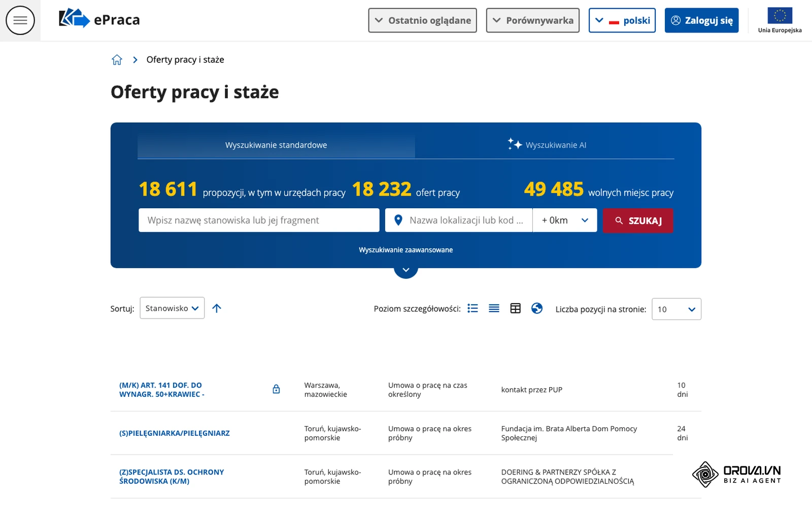The width and height of the screenshot is (812, 508).
Task: Focus the job title search field
Action: tap(259, 220)
